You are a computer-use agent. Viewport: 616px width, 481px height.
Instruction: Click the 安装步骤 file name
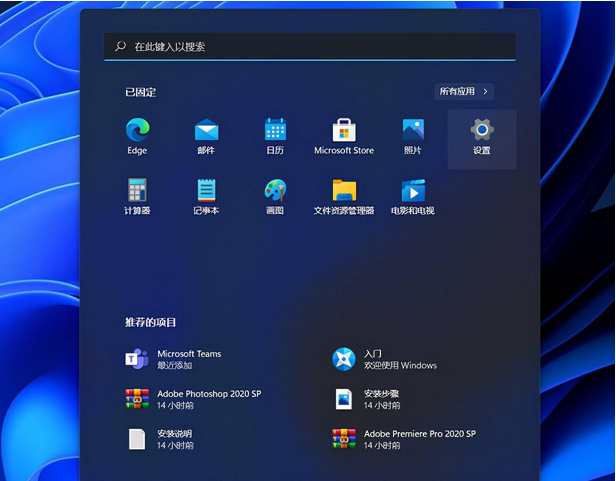(381, 394)
